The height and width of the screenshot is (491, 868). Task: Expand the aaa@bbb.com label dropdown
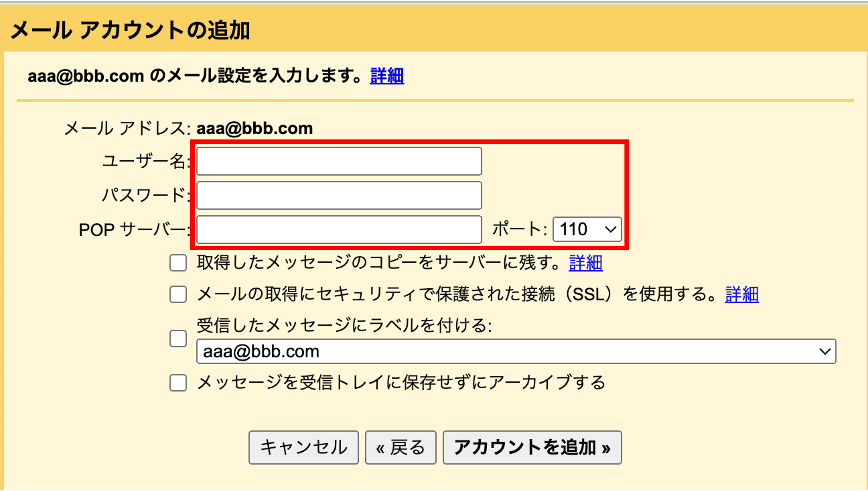point(516,351)
